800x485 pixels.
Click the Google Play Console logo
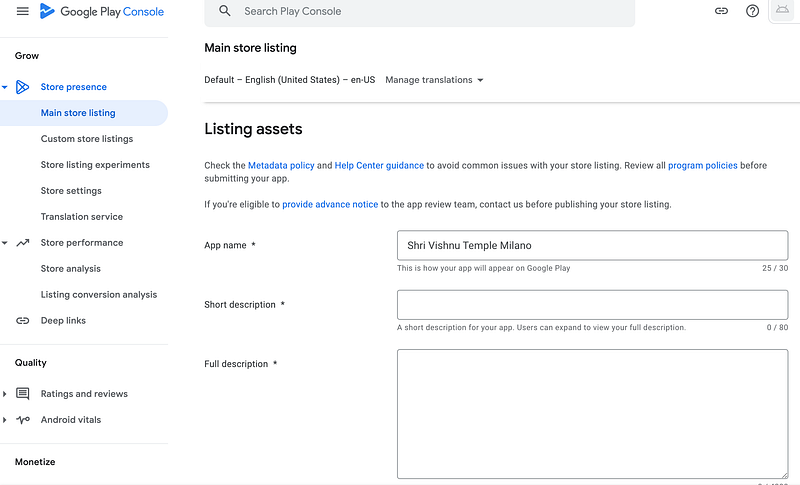pyautogui.click(x=102, y=11)
